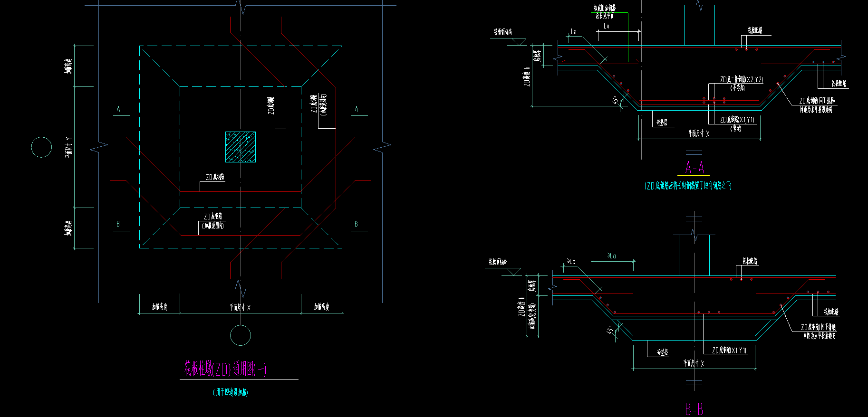
Task: Click section mark B left of the plan
Action: [118, 224]
